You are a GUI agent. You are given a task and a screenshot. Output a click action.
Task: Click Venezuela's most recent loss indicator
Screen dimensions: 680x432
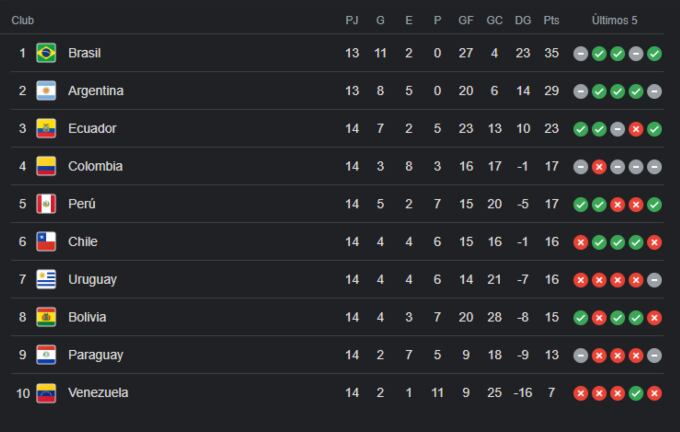(x=654, y=393)
